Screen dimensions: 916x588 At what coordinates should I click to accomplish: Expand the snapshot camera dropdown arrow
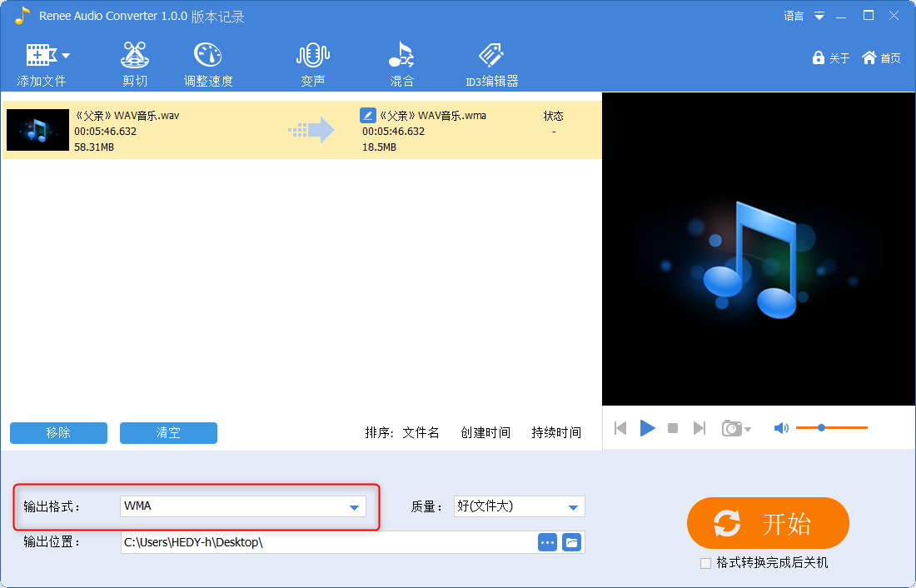click(x=748, y=430)
